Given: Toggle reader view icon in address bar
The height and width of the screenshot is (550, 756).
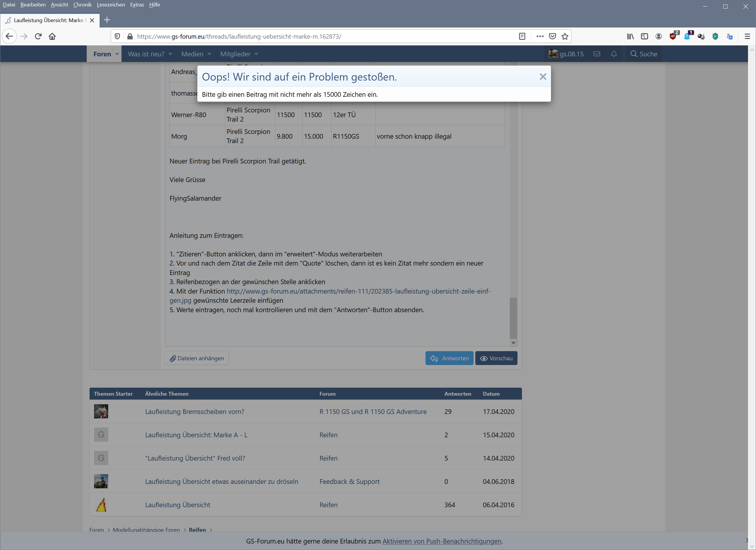Looking at the screenshot, I should 522,36.
